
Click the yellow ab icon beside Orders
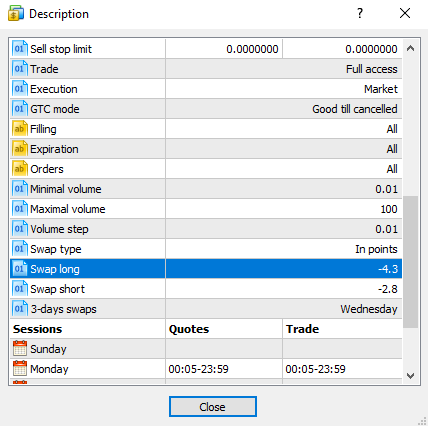20,169
